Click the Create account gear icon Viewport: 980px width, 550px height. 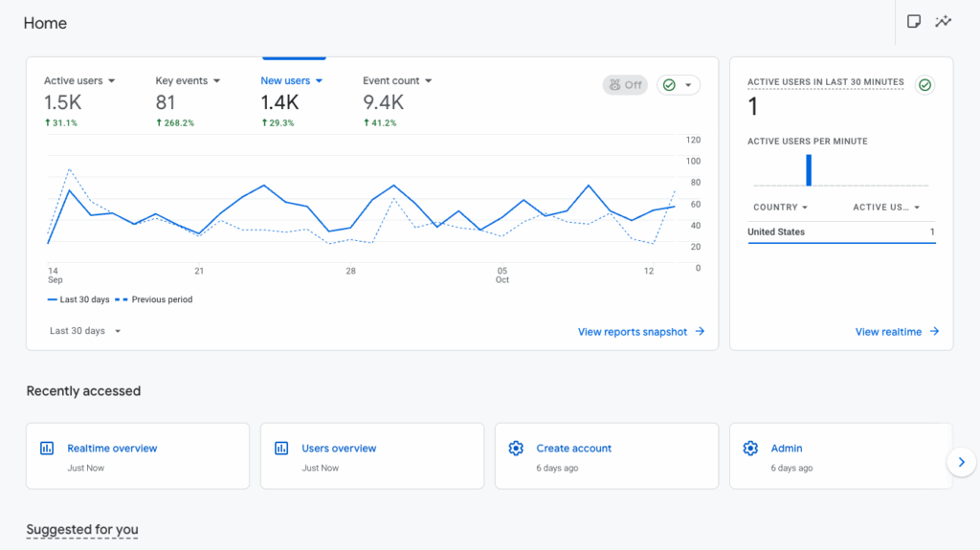[x=516, y=448]
